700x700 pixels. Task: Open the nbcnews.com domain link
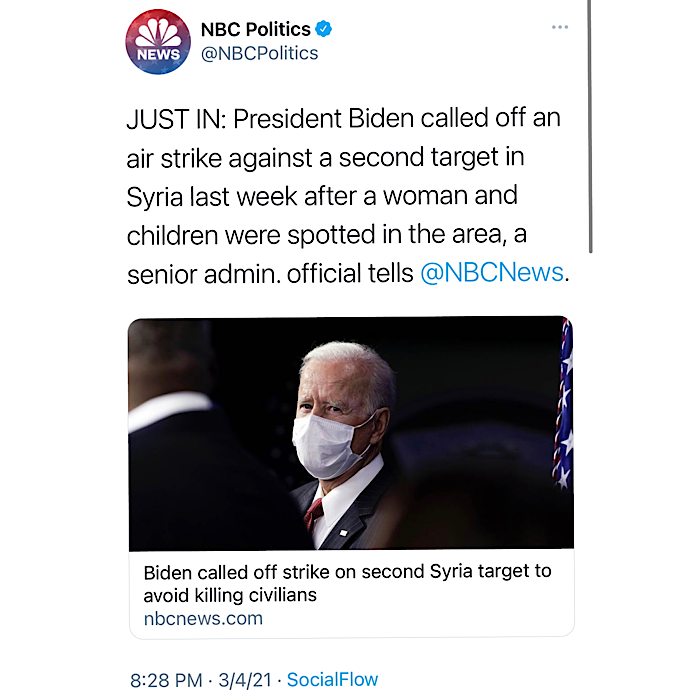(203, 618)
